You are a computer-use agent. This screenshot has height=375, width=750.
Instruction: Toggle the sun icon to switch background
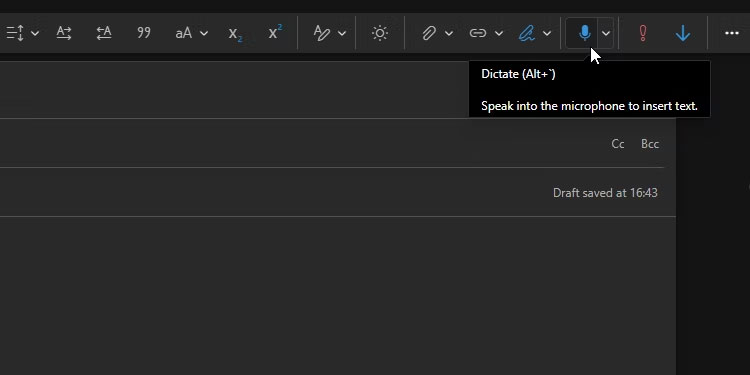point(380,33)
